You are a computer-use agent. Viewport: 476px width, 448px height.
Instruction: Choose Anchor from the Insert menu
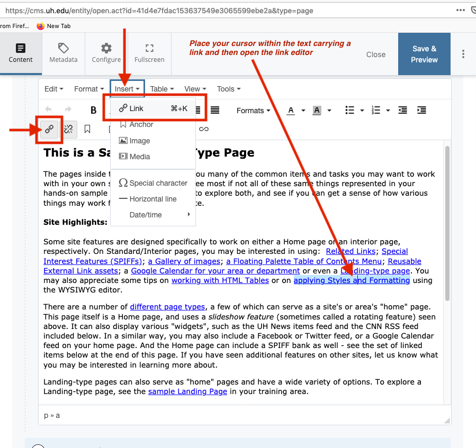click(x=153, y=124)
